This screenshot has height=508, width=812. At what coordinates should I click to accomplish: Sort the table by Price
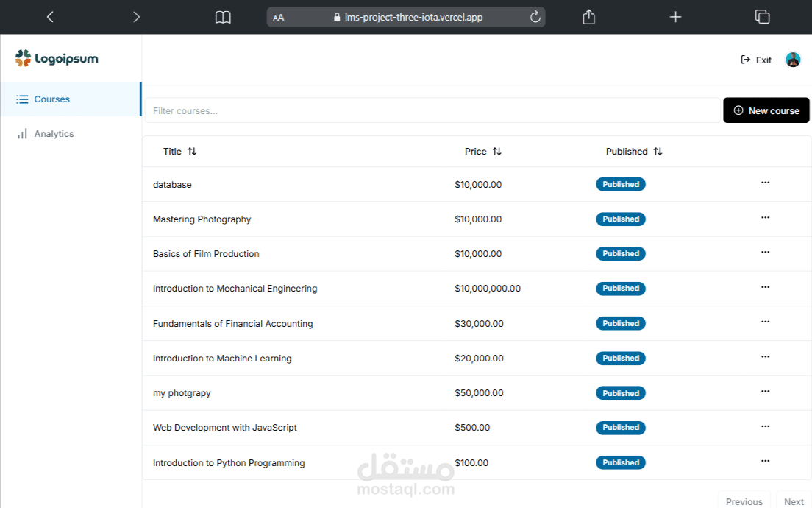482,152
